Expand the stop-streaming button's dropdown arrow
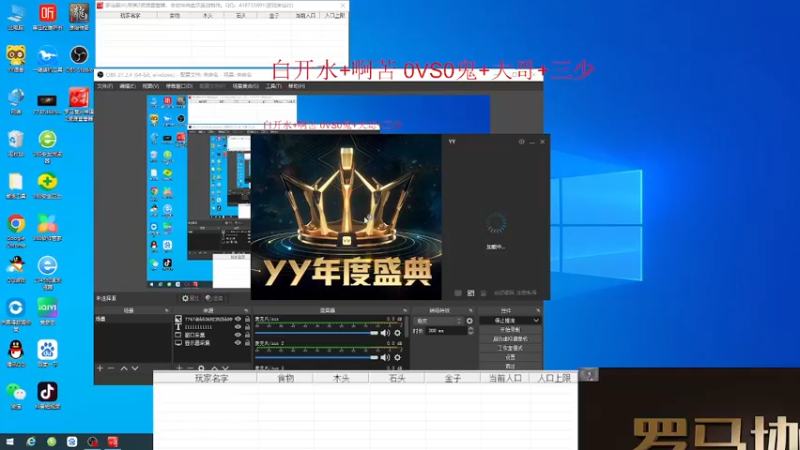800x450 pixels. [536, 320]
